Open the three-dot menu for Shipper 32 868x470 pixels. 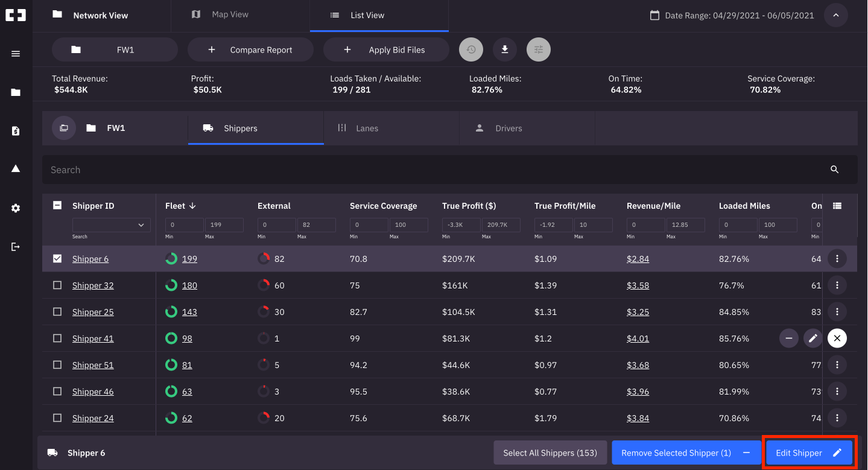(837, 285)
